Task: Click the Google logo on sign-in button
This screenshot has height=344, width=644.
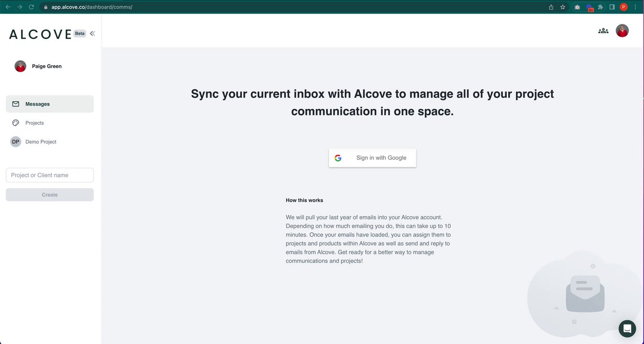Action: [338, 158]
